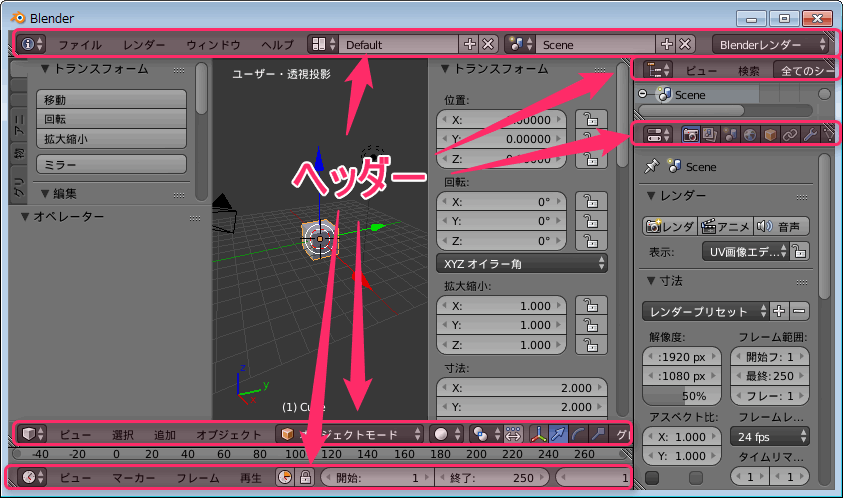Click the 回転 tool button

(111, 119)
